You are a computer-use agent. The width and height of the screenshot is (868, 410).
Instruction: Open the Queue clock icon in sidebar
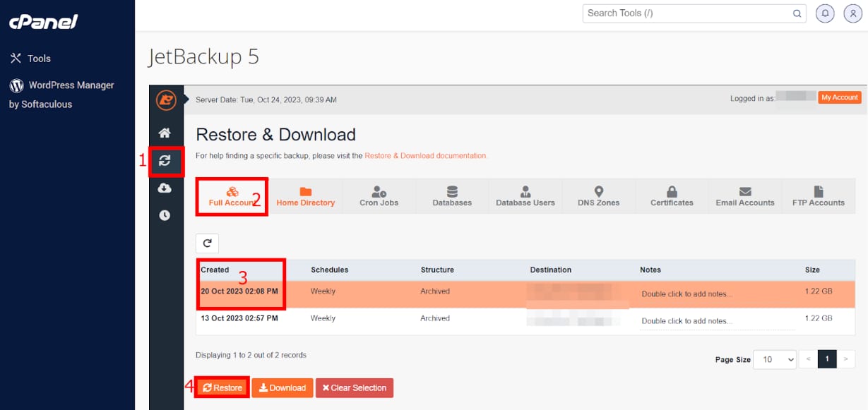(165, 215)
